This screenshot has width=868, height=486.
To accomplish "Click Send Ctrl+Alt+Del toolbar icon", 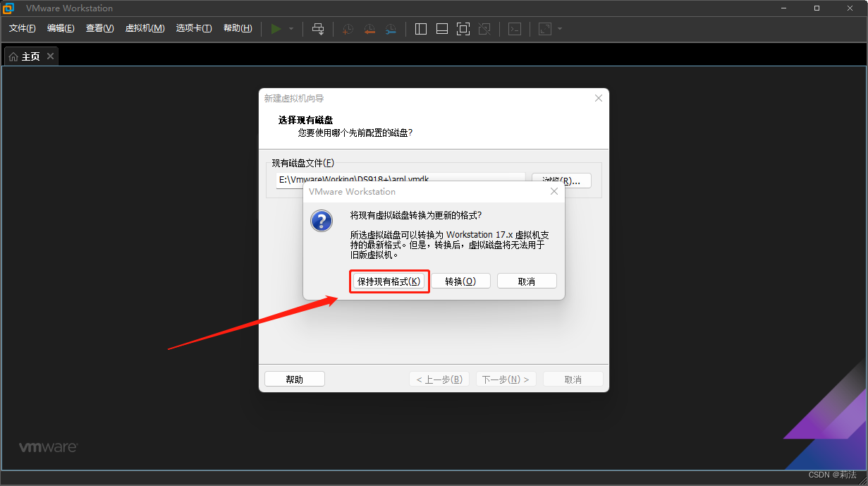I will (318, 29).
